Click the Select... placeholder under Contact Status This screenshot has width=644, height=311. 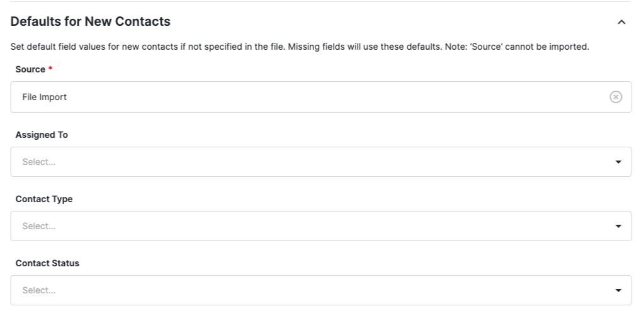(39, 290)
